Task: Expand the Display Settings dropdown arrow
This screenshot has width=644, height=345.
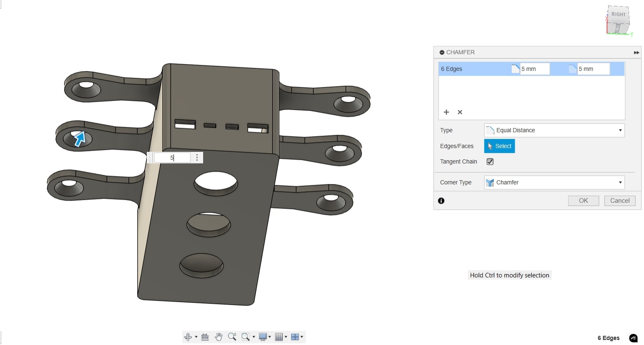Action: click(270, 337)
